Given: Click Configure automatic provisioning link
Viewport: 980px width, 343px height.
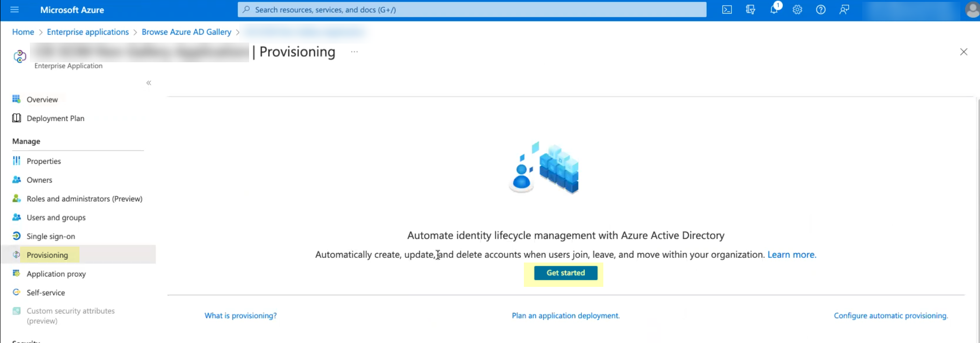Looking at the screenshot, I should coord(891,315).
